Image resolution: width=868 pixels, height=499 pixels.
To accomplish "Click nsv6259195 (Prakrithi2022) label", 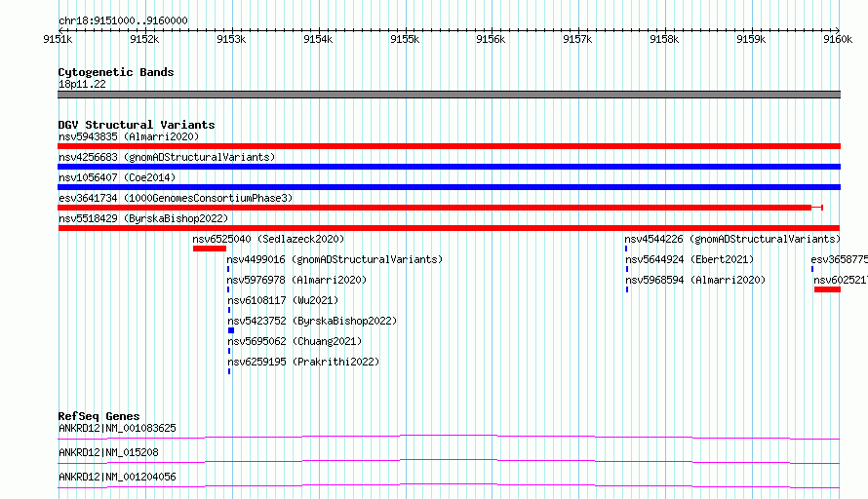I will (x=303, y=362).
